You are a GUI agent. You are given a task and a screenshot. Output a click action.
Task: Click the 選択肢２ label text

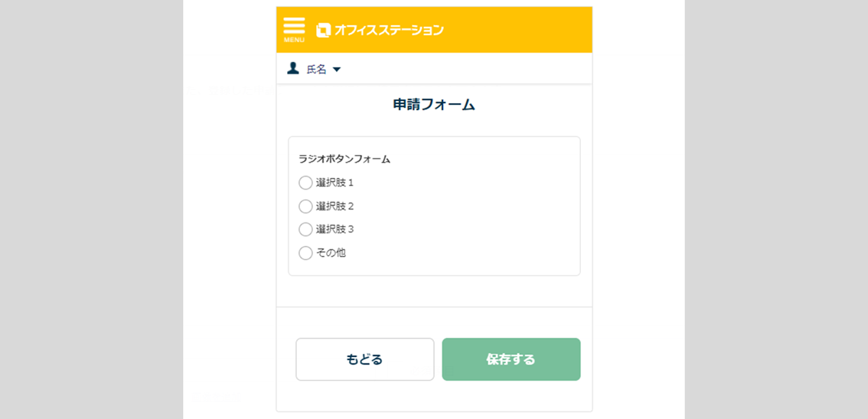(x=335, y=206)
